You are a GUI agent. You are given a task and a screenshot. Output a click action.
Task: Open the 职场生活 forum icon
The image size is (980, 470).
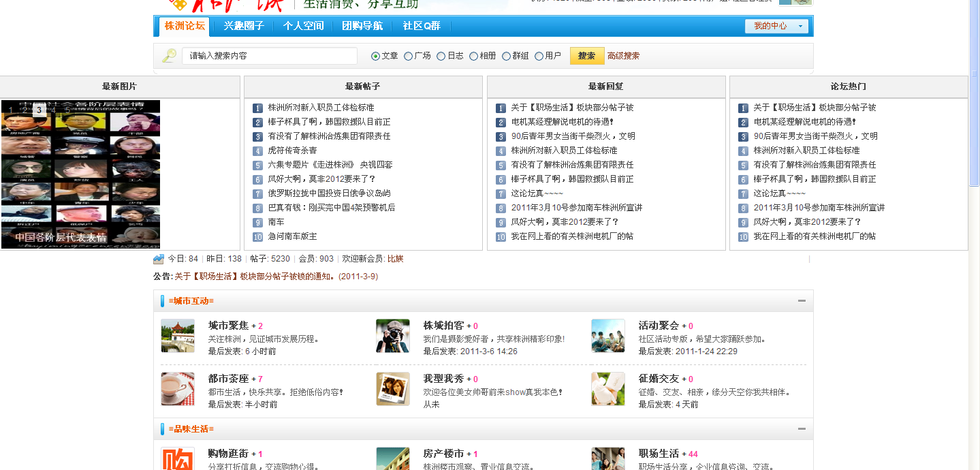(608, 458)
